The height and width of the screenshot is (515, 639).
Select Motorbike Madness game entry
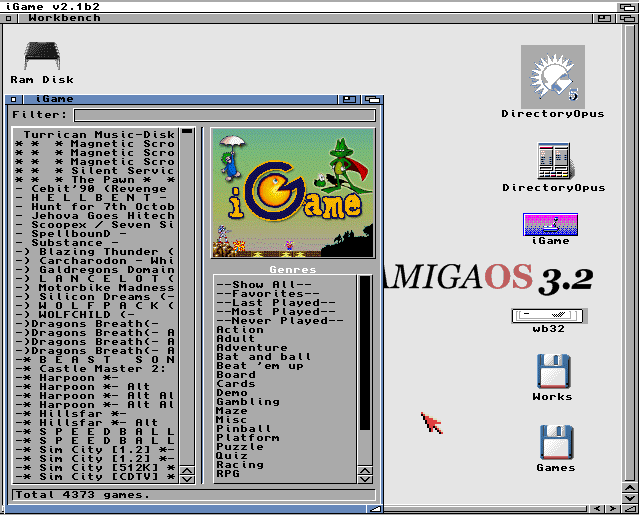click(x=95, y=287)
